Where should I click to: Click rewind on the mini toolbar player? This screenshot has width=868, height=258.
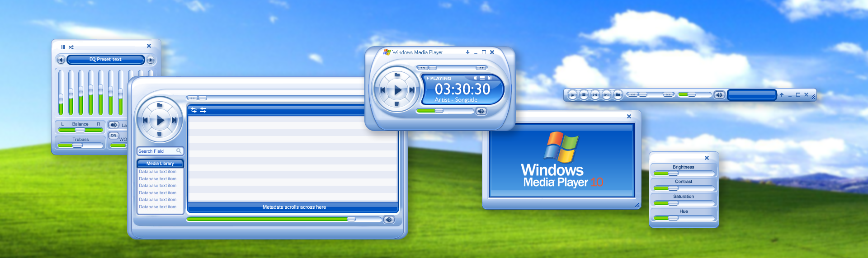(632, 95)
